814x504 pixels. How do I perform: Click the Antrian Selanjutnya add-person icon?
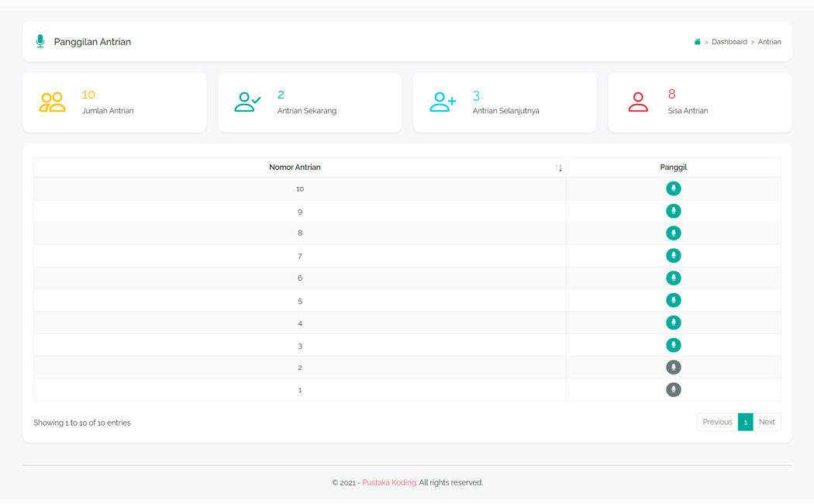coord(442,101)
